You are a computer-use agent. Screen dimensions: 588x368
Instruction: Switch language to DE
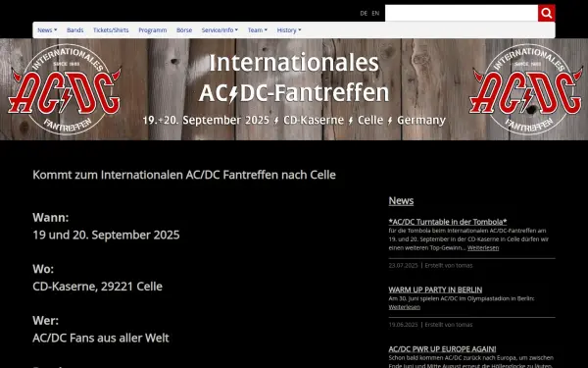364,13
